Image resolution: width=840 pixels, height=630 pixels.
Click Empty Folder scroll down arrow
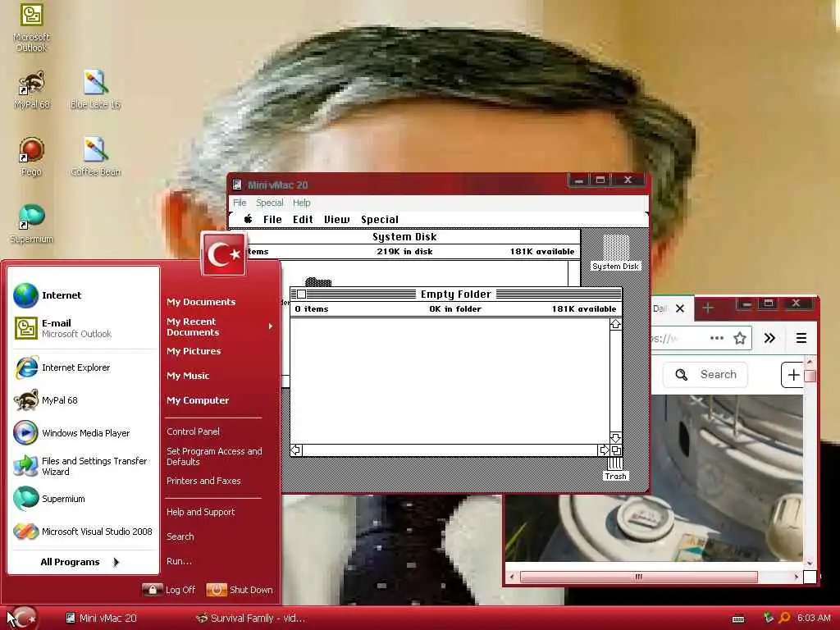point(615,438)
